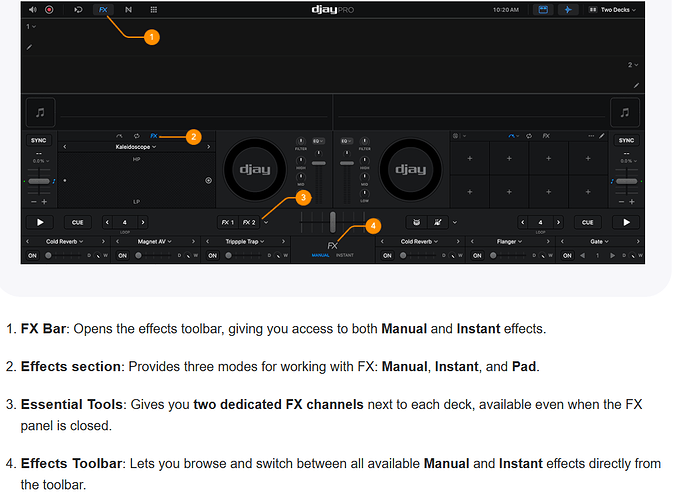Screen dimensions: 680x500
Task: Click the left deck tempo slider handle
Action: [x=39, y=181]
